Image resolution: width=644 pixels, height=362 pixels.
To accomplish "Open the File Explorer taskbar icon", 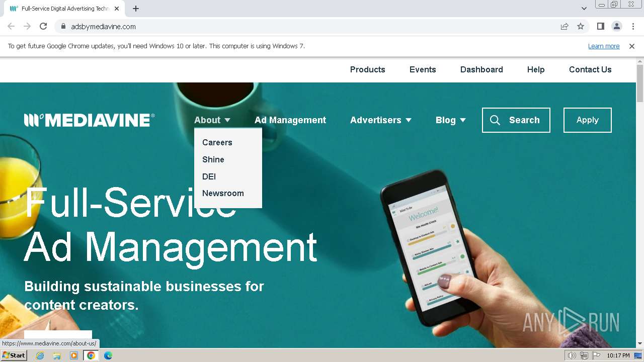I will [57, 355].
